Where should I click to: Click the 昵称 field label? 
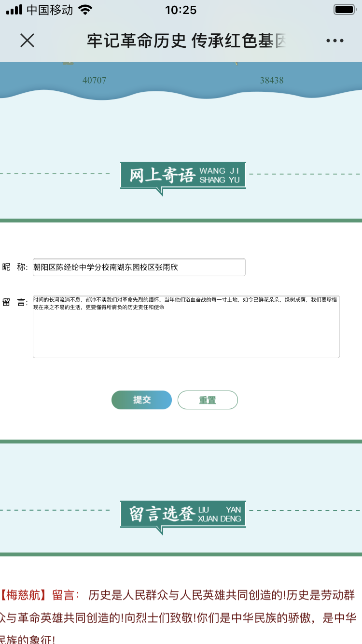15,267
